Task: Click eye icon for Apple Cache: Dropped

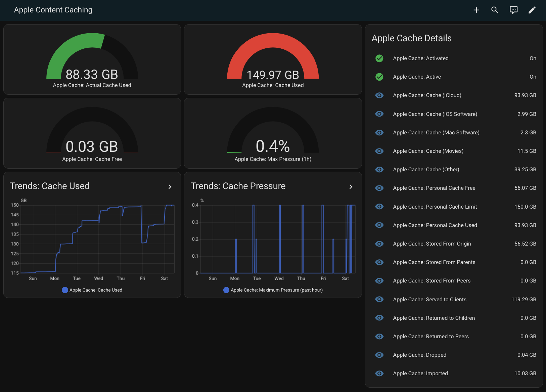Action: pos(379,355)
